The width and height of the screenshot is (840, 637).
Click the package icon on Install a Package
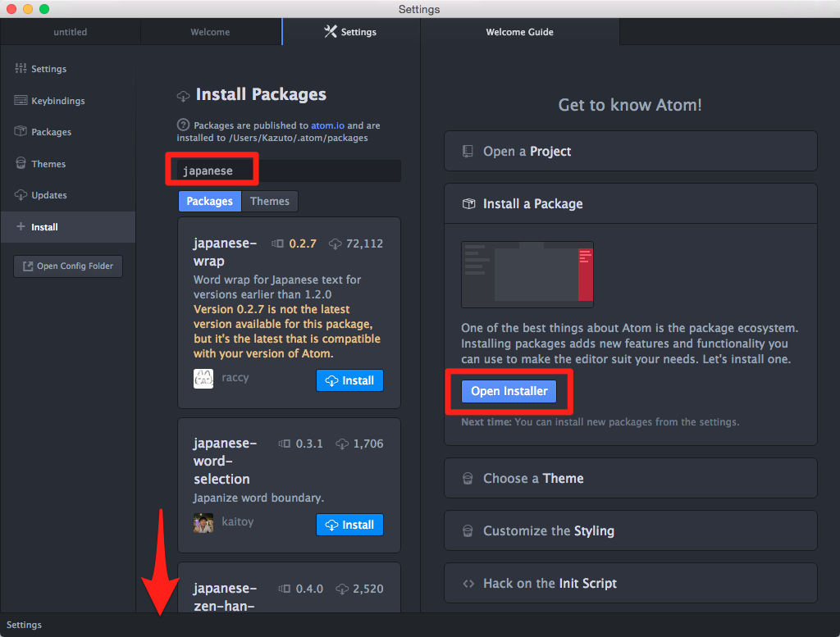(x=468, y=204)
